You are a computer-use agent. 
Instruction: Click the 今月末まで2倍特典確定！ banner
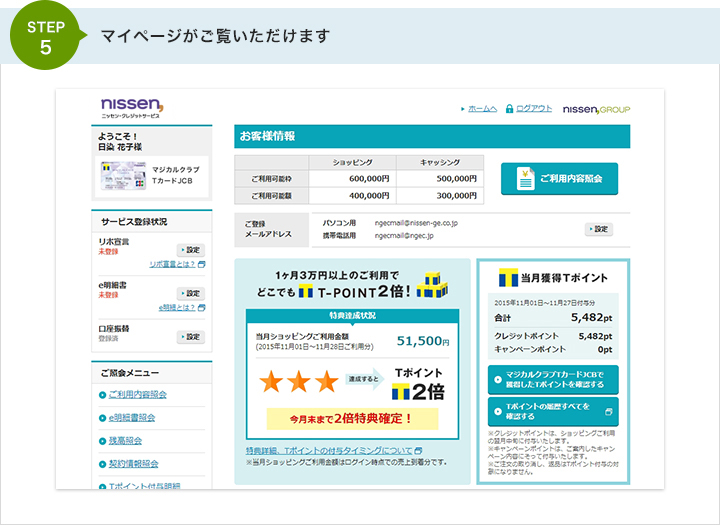pos(353,419)
